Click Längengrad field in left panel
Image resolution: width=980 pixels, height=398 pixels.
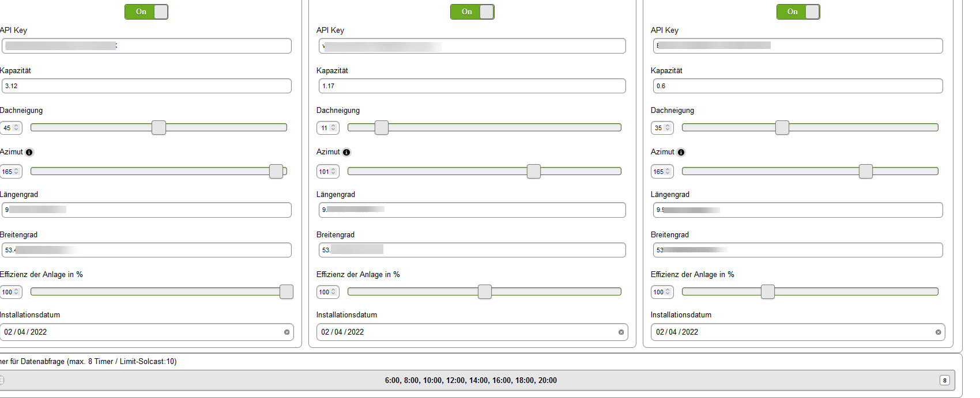click(146, 210)
